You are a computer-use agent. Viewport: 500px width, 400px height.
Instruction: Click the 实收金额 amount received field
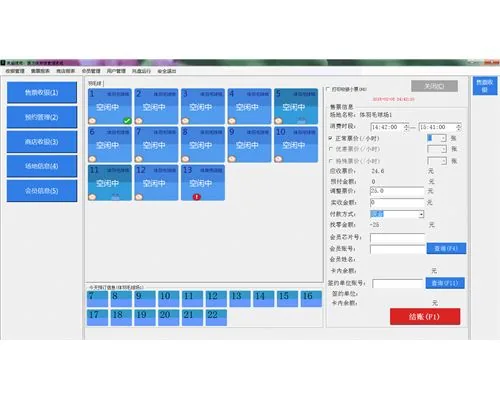coord(397,202)
